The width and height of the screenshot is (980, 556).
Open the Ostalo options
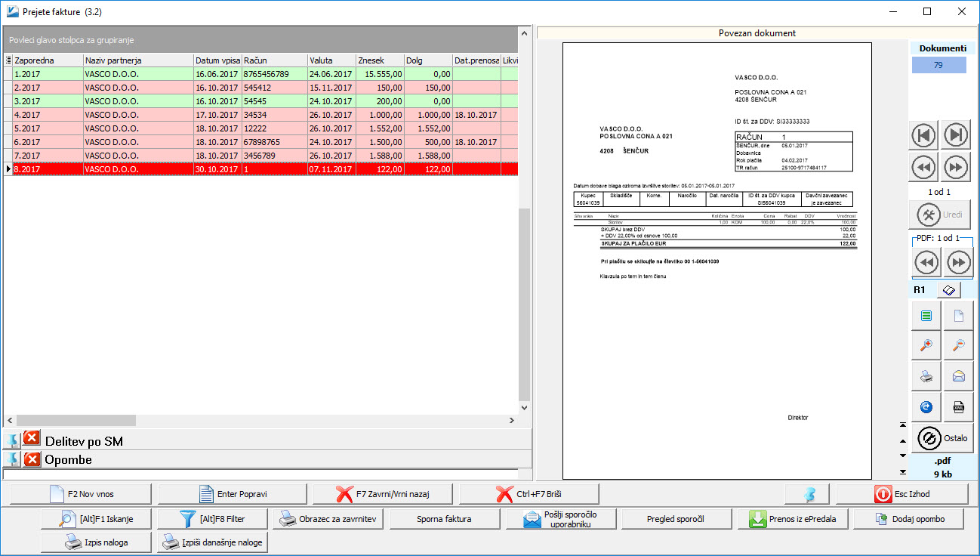pos(942,438)
